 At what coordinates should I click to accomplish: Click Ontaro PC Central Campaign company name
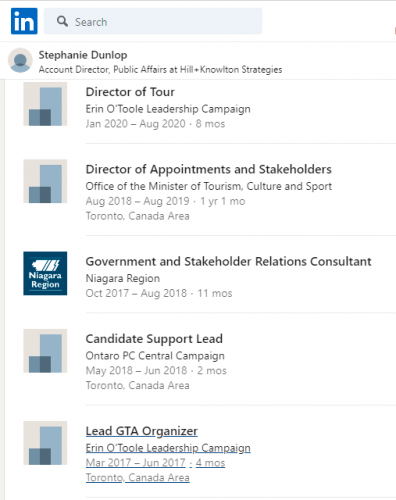[155, 356]
